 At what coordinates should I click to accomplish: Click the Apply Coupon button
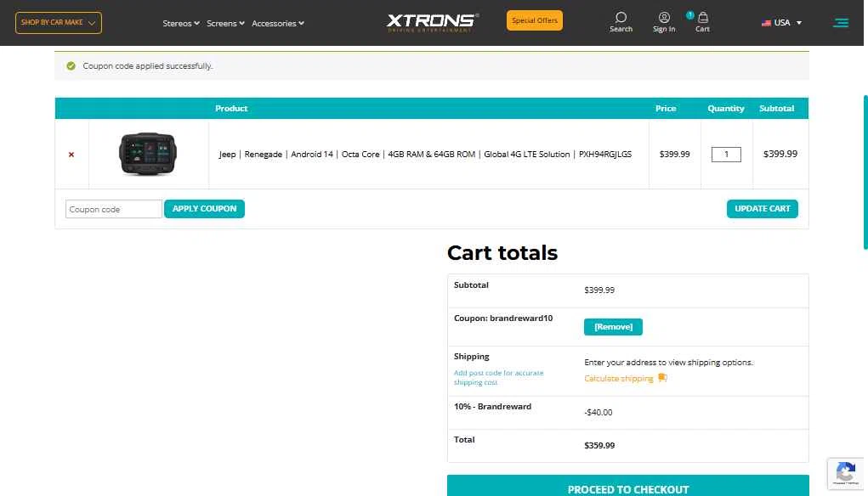pyautogui.click(x=204, y=209)
